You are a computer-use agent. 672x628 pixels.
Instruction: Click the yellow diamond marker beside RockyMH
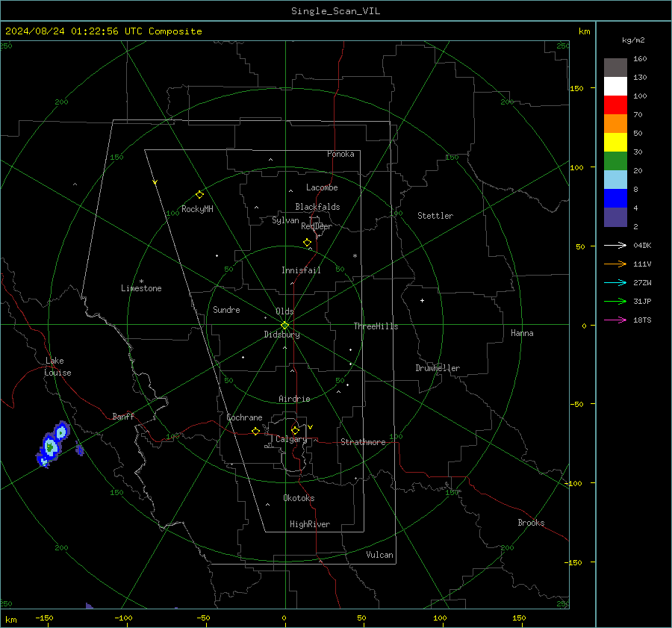coord(199,195)
